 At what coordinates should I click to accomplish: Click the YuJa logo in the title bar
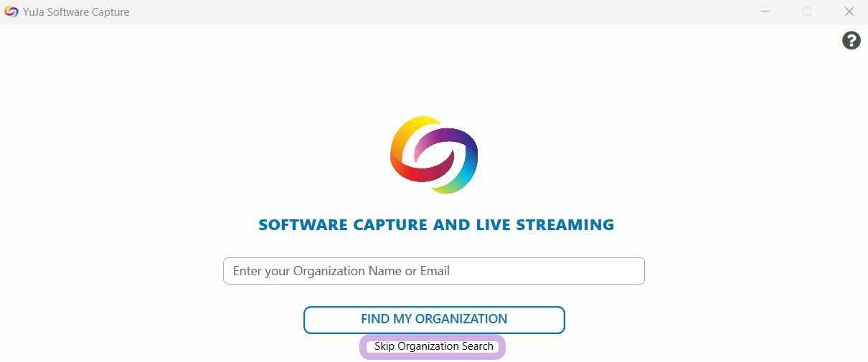(11, 12)
